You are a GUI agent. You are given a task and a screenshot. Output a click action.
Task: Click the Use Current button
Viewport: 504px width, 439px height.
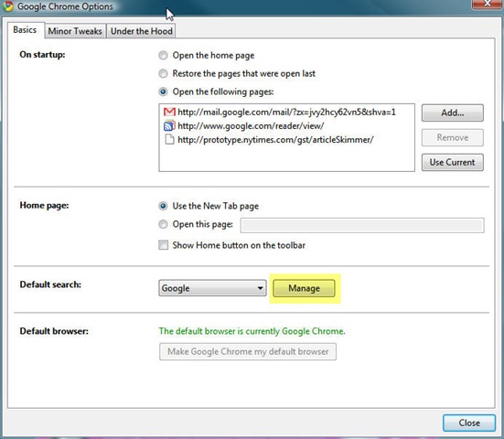[x=452, y=162]
